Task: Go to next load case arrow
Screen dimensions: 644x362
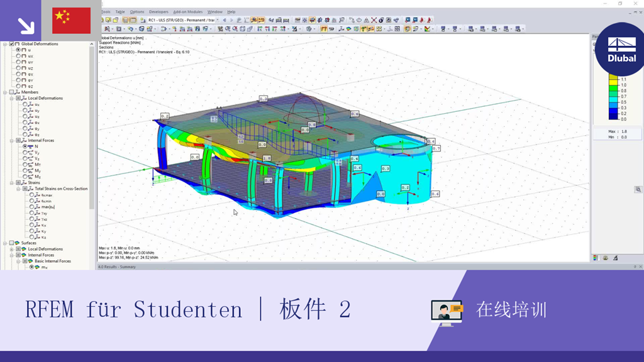Action: (x=231, y=20)
